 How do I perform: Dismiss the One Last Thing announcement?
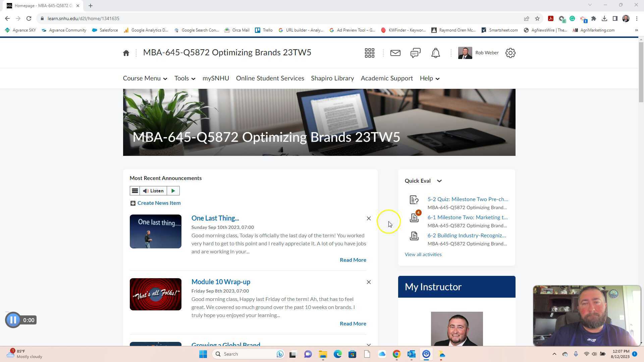tap(369, 219)
